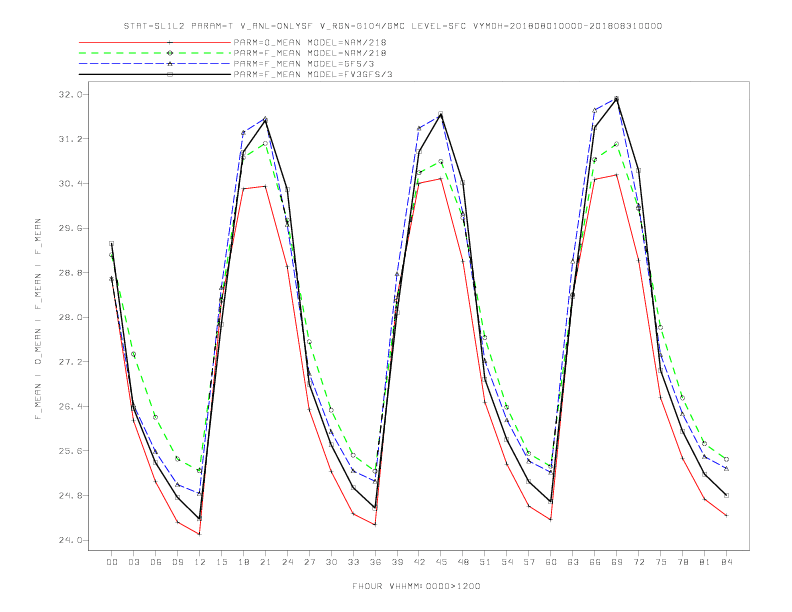Click x-axis forecast hour label 72
Screen dimensions: 792x612
tap(638, 562)
